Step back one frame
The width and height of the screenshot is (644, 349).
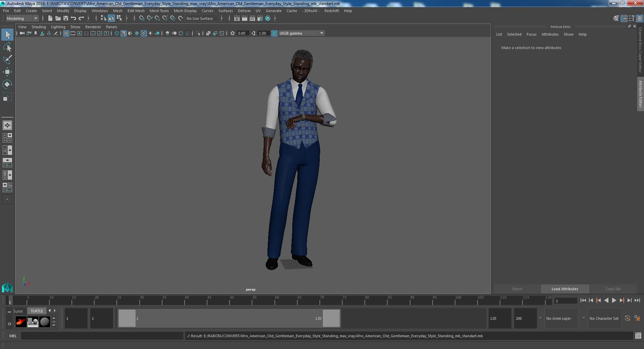tap(591, 301)
